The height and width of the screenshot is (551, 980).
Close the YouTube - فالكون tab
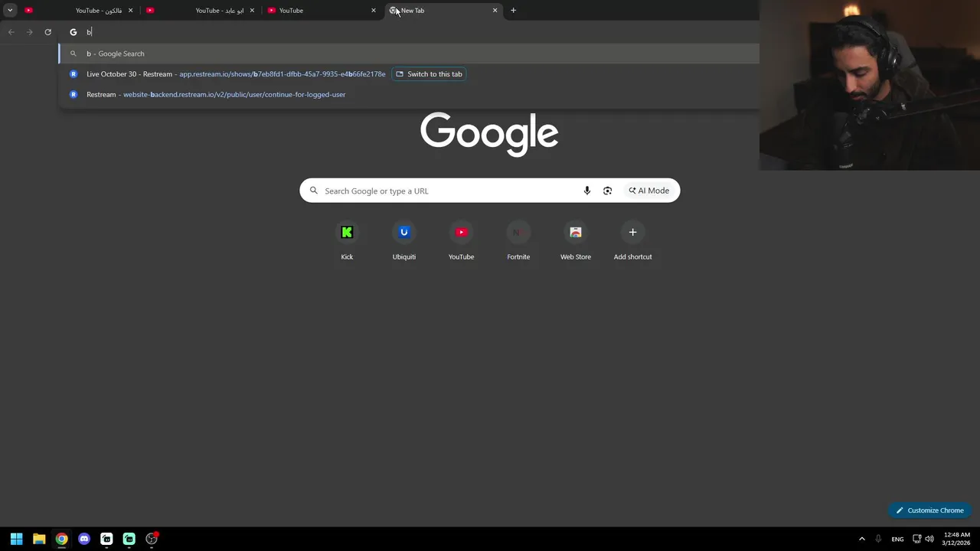click(x=130, y=11)
